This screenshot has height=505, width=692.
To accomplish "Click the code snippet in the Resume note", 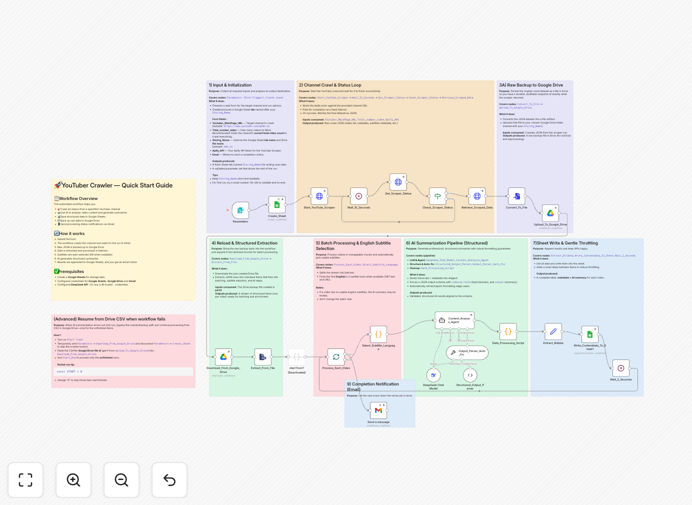I will [124, 372].
